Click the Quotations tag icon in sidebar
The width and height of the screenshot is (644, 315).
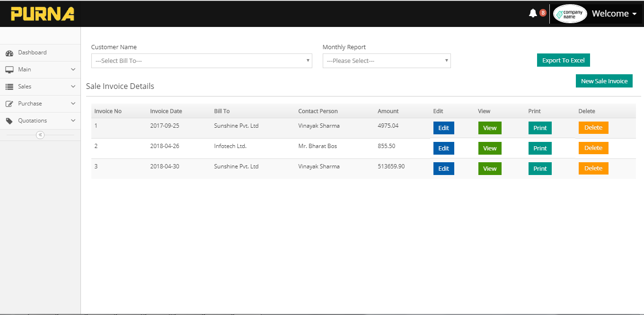pyautogui.click(x=9, y=121)
